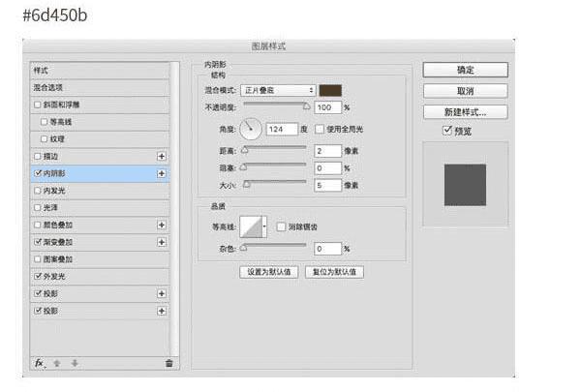
Task: Uncheck the 预览 preview checkbox
Action: click(447, 130)
